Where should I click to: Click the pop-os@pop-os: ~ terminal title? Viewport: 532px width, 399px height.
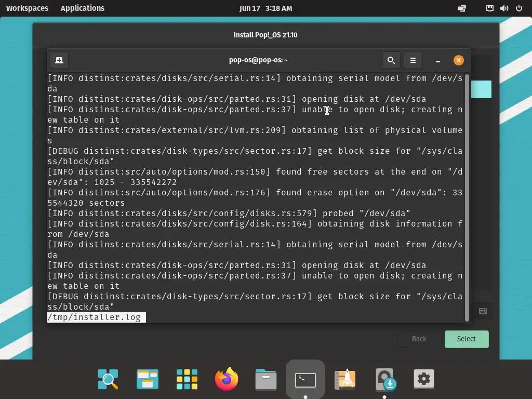point(258,60)
